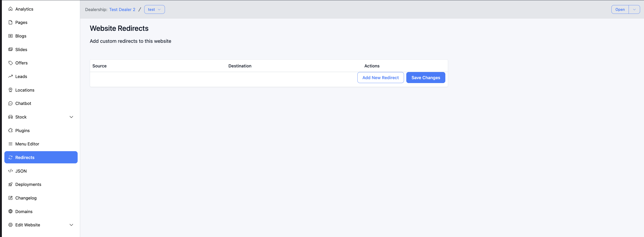Viewport: 644px width, 237px height.
Task: Click the Plugins puzzle piece icon
Action: pyautogui.click(x=10, y=130)
